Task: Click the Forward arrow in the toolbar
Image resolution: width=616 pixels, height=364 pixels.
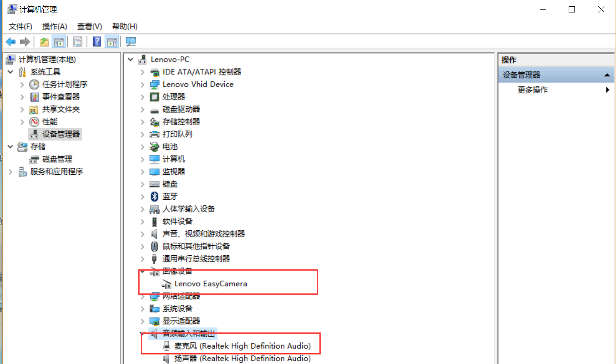Action: (25, 42)
